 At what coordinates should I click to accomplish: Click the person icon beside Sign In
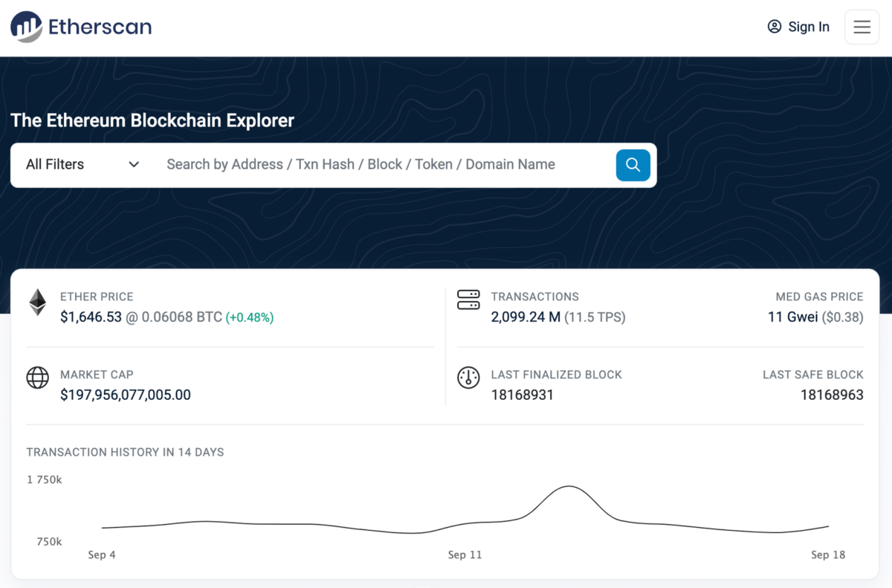(774, 26)
